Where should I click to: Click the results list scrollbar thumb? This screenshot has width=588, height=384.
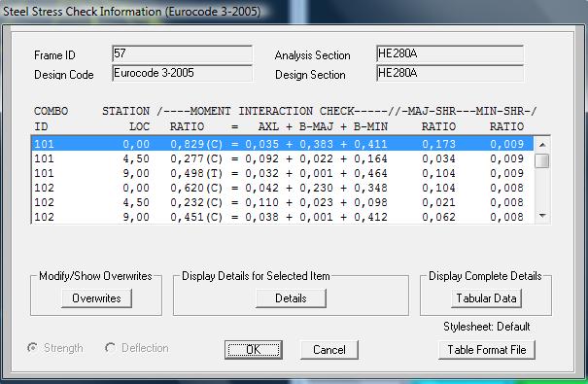(542, 160)
